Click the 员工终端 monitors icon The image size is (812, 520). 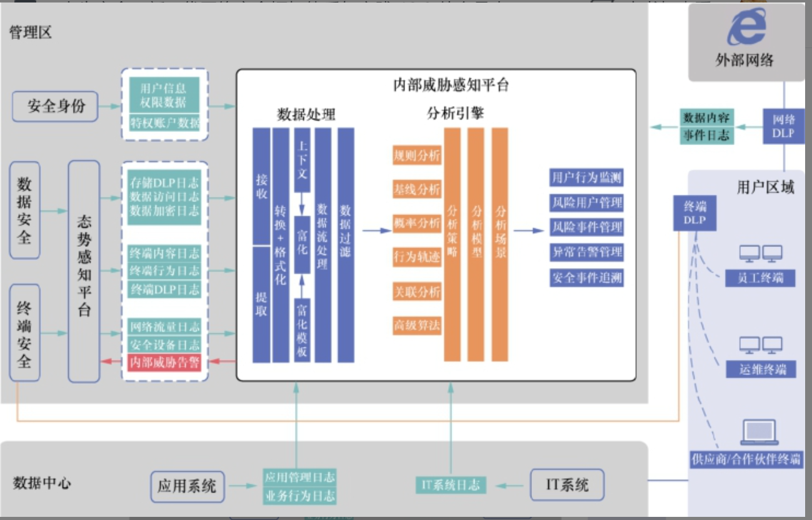[761, 254]
